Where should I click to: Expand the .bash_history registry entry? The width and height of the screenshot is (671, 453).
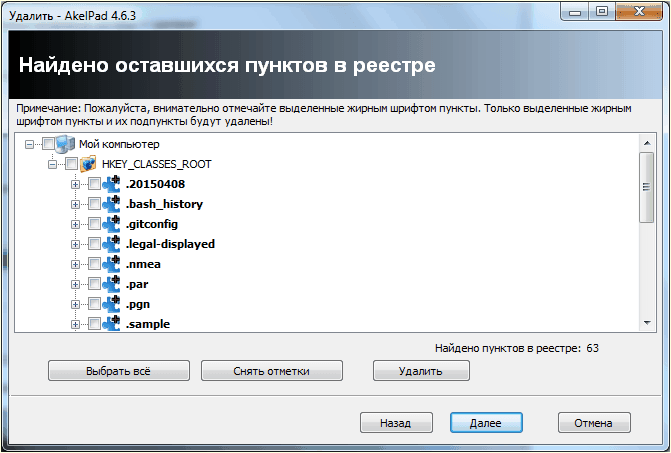click(x=75, y=204)
